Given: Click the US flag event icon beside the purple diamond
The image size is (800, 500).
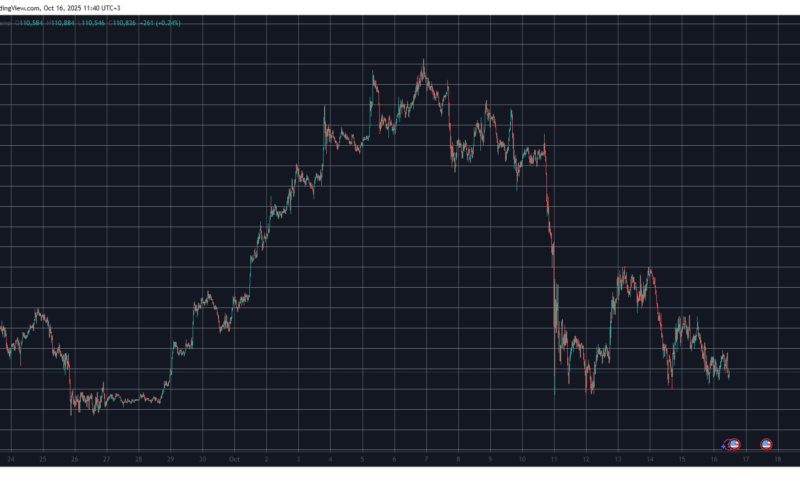Looking at the screenshot, I should pos(735,443).
